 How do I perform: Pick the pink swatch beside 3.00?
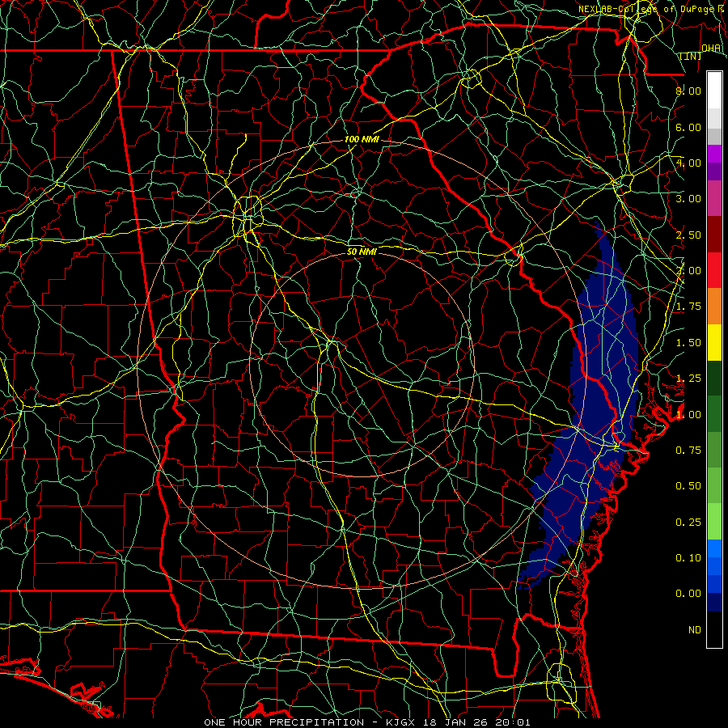coord(714,198)
